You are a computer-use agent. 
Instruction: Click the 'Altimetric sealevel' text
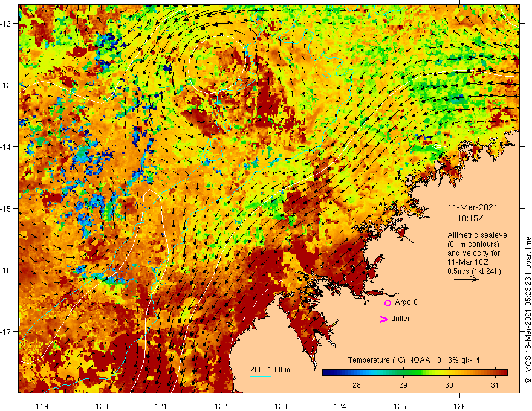478,235
